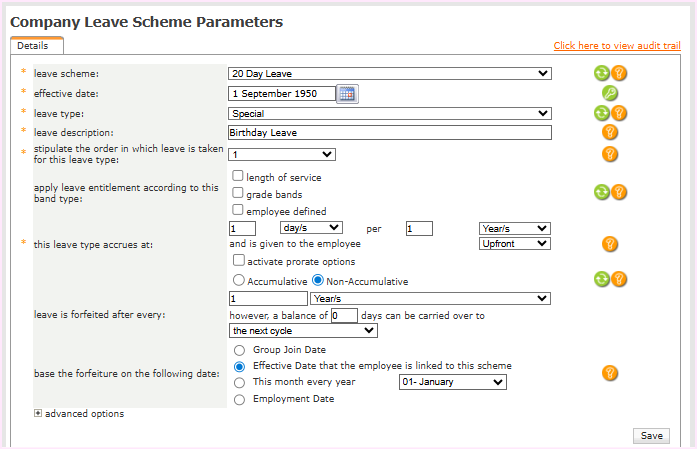Click help icon beside forfeiture date options

tap(609, 373)
